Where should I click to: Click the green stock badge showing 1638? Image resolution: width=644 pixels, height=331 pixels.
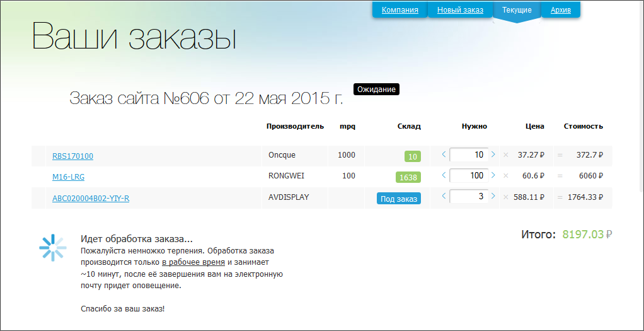pos(408,177)
